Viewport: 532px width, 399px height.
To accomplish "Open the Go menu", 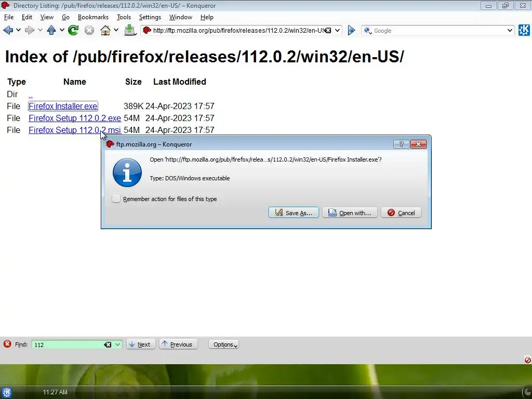I will coord(65,17).
